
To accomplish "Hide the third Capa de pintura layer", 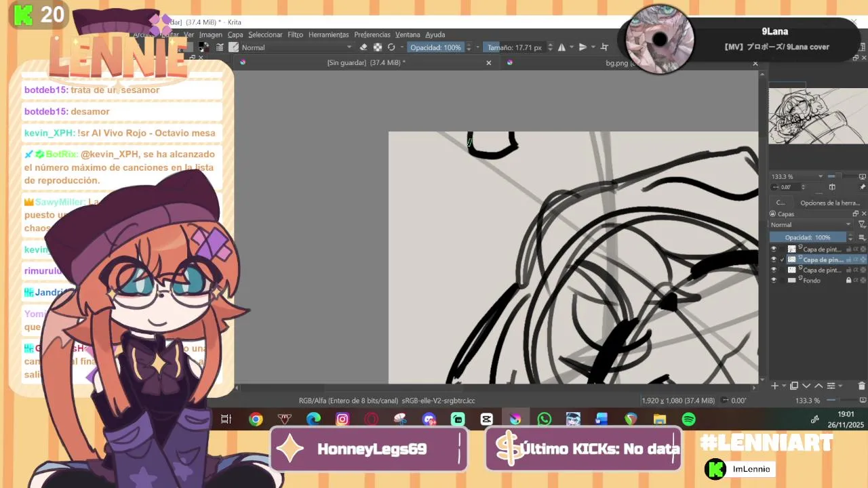I will (x=774, y=270).
